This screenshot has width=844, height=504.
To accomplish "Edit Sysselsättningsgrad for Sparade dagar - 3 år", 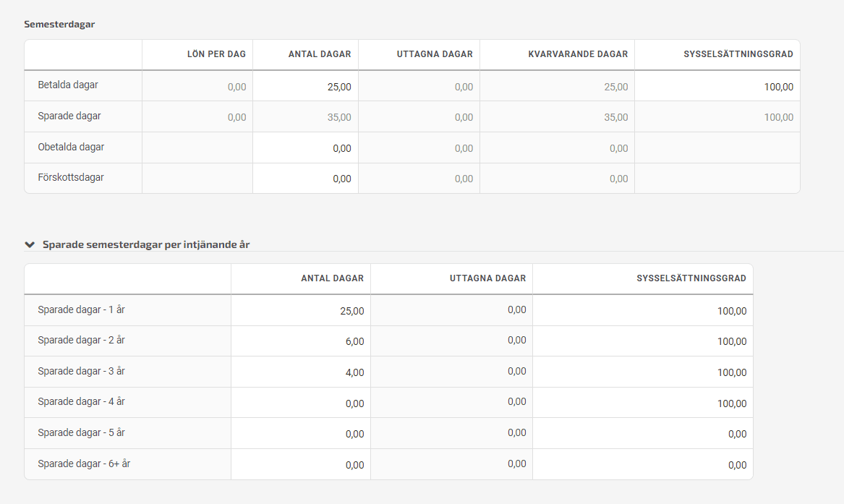I will pos(642,372).
